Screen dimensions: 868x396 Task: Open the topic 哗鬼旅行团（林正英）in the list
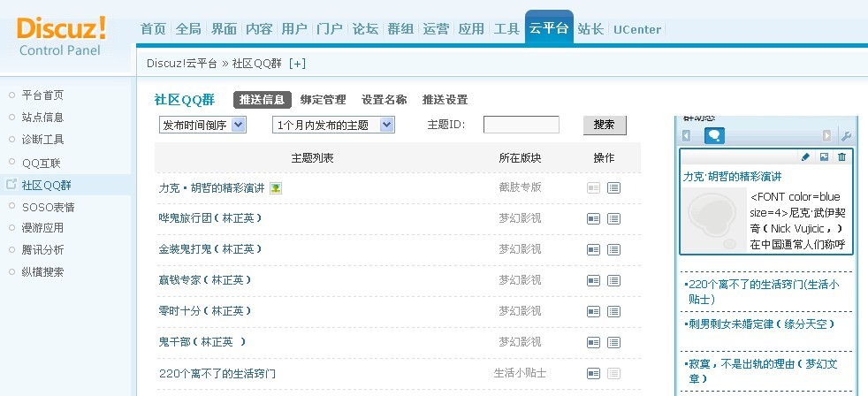[x=210, y=218]
